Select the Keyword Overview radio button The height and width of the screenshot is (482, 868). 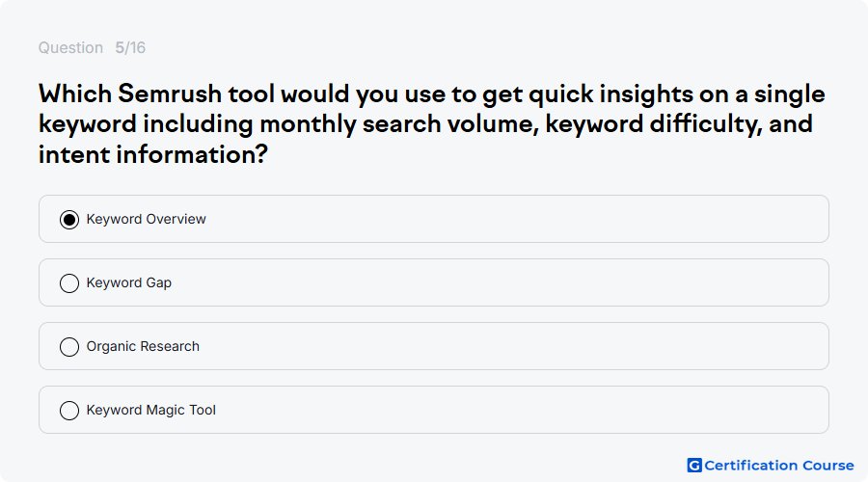click(x=69, y=220)
